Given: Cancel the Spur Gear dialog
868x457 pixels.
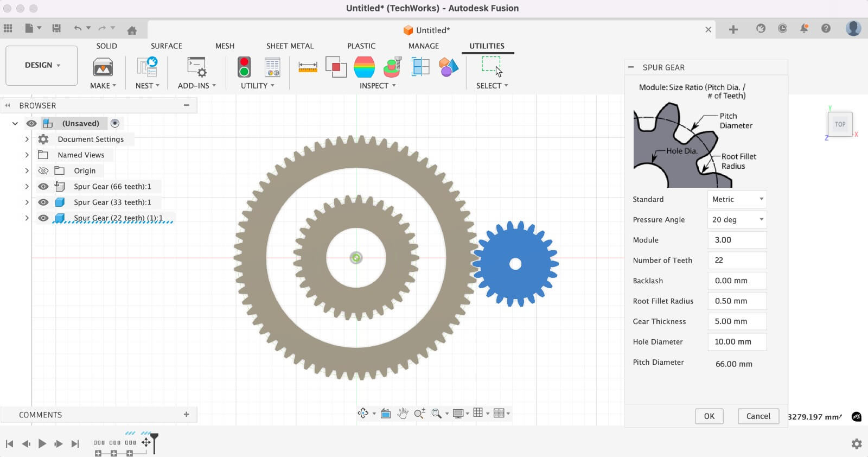Looking at the screenshot, I should click(x=758, y=416).
